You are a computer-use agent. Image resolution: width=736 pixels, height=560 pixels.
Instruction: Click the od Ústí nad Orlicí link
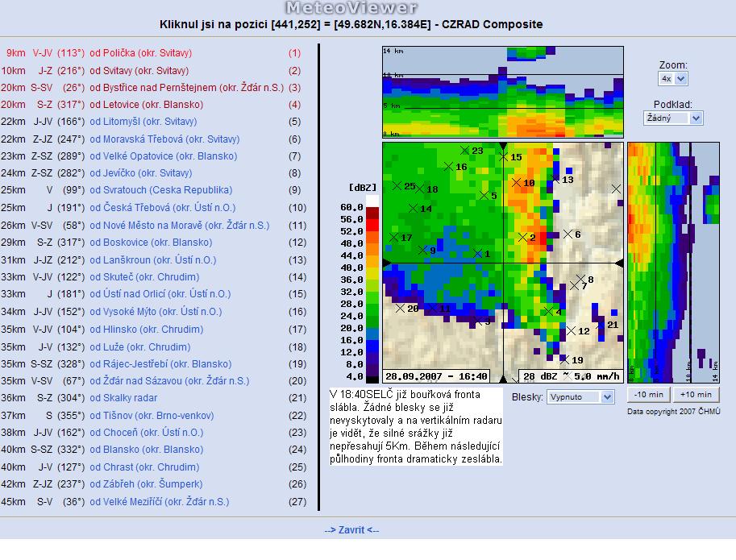click(160, 294)
